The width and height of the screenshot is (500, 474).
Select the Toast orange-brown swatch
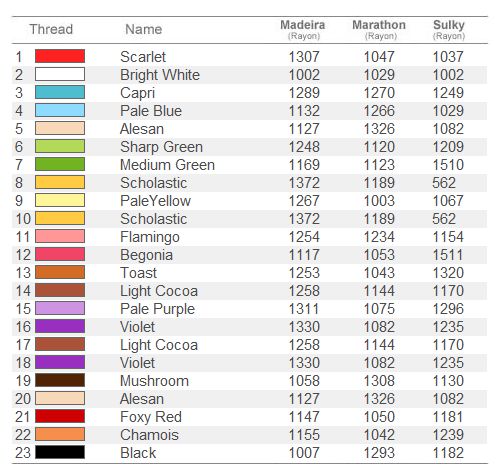pos(60,272)
